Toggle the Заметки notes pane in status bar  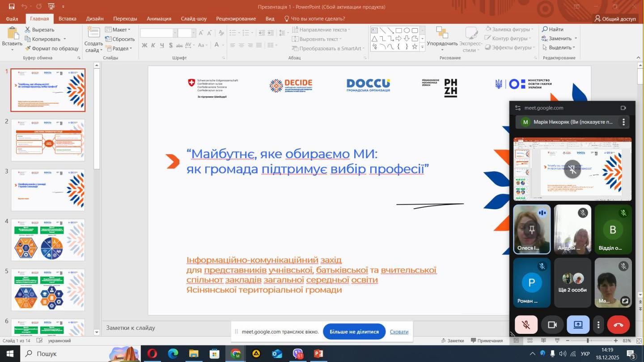click(x=452, y=341)
